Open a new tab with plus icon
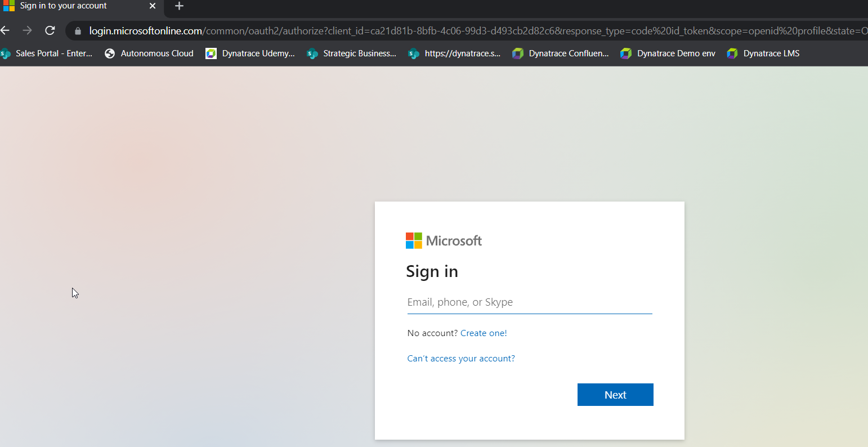 click(179, 6)
